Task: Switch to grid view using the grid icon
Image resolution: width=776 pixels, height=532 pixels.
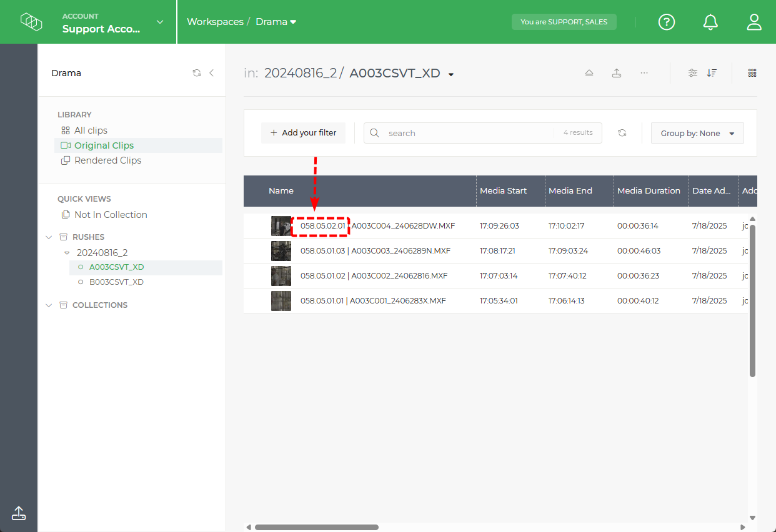Action: click(752, 72)
